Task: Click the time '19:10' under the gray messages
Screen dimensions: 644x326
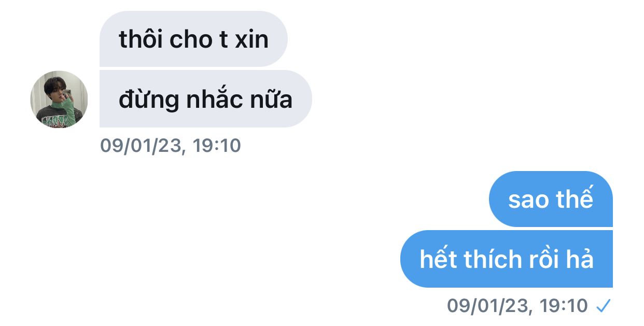Action: point(217,146)
